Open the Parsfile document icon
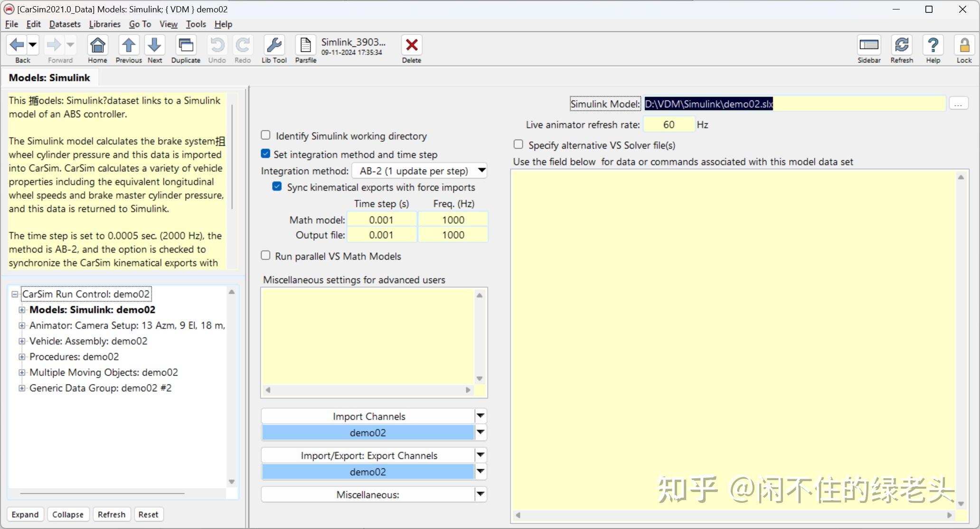 [x=305, y=46]
